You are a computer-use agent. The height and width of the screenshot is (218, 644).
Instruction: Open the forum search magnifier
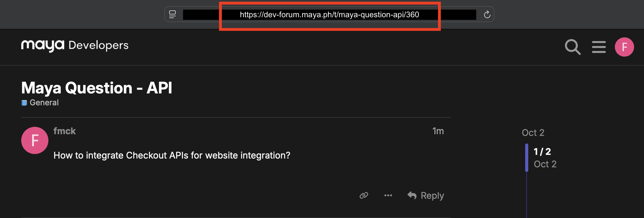coord(572,47)
